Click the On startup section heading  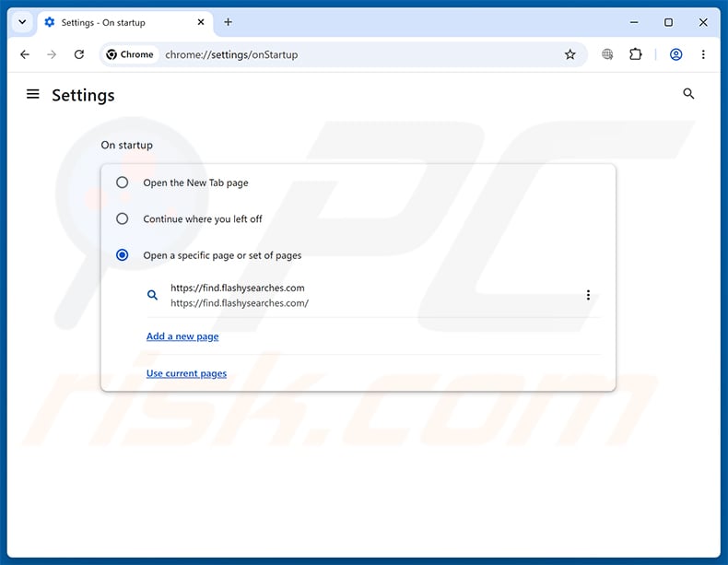[127, 146]
